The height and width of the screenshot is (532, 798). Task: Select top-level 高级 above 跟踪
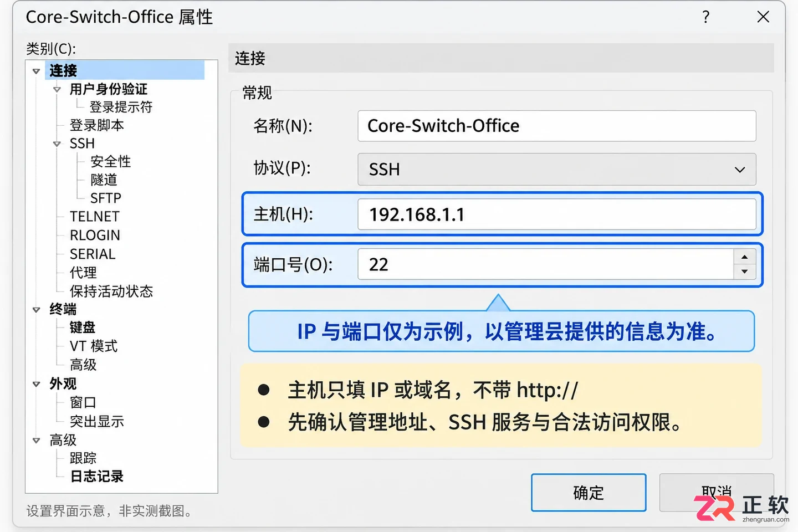[63, 440]
